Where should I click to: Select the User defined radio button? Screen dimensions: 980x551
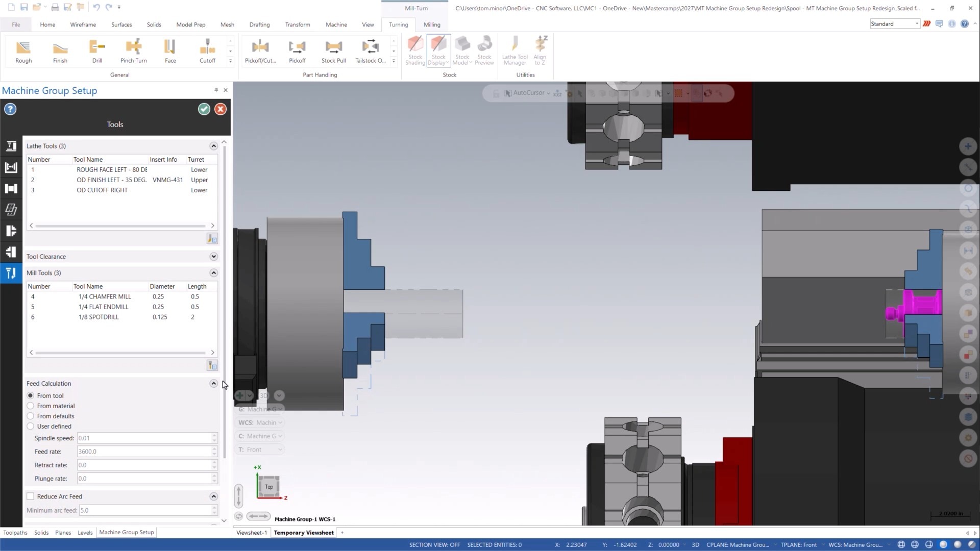[31, 427]
